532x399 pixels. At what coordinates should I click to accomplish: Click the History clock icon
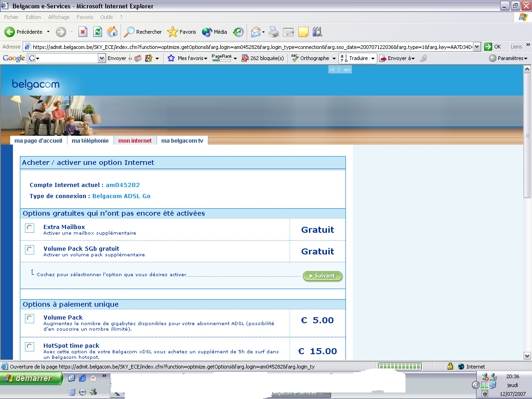[238, 32]
